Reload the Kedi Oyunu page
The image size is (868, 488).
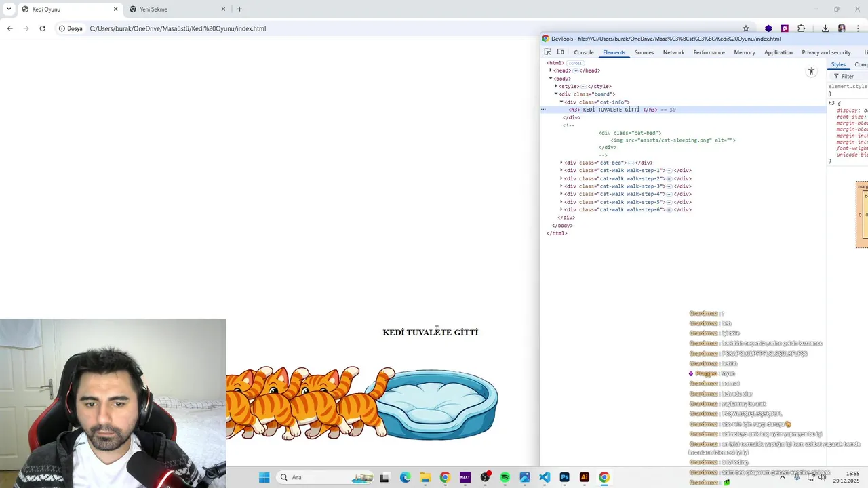(x=42, y=28)
